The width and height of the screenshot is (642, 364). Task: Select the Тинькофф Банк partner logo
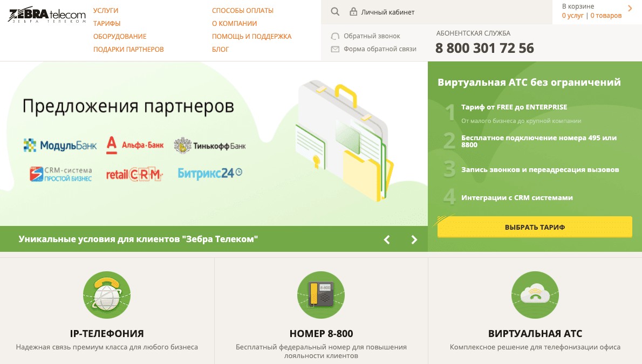(210, 146)
